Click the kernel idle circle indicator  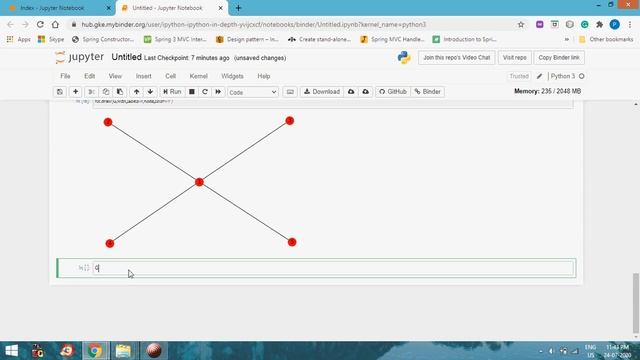pos(582,76)
